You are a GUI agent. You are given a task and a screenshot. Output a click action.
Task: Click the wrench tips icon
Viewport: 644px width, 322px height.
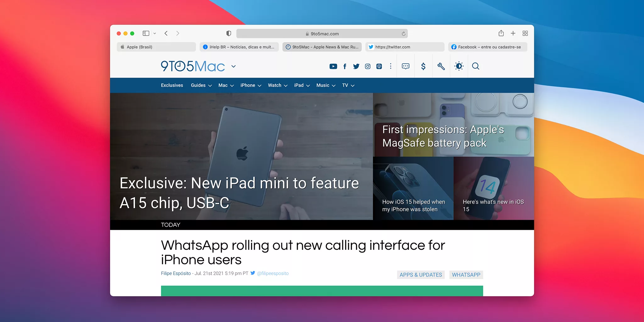point(441,66)
